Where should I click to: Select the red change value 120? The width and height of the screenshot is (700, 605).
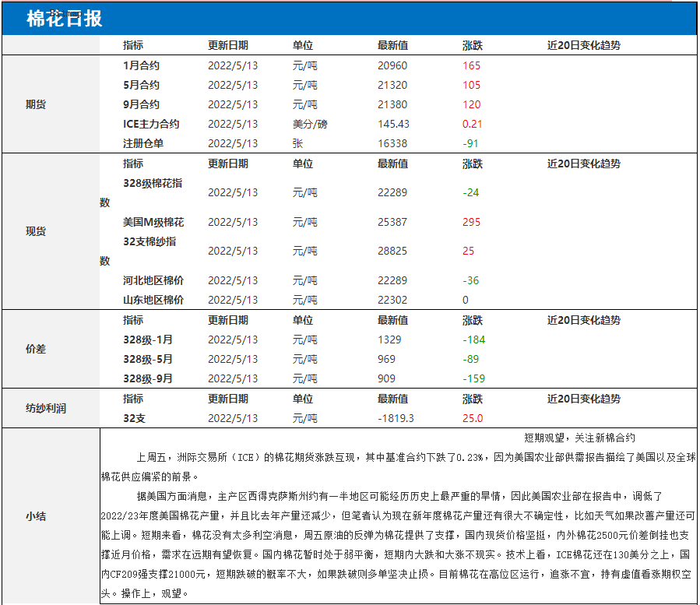pos(471,104)
